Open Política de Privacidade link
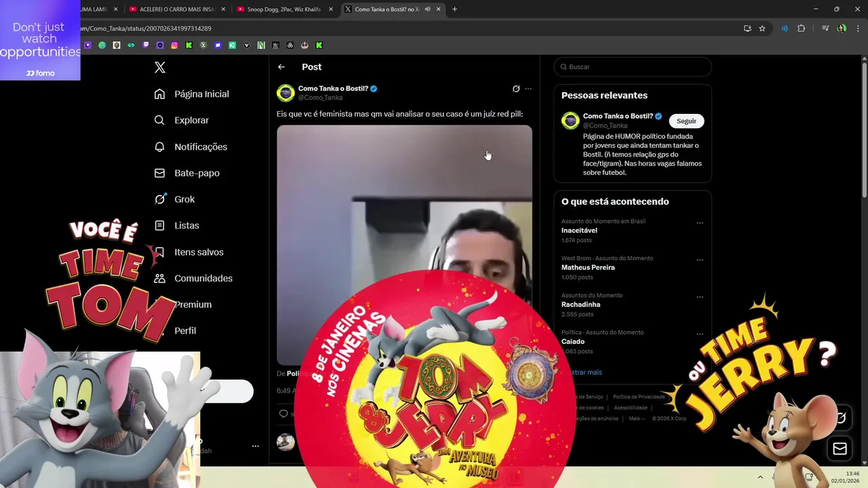868x488 pixels. 639,396
